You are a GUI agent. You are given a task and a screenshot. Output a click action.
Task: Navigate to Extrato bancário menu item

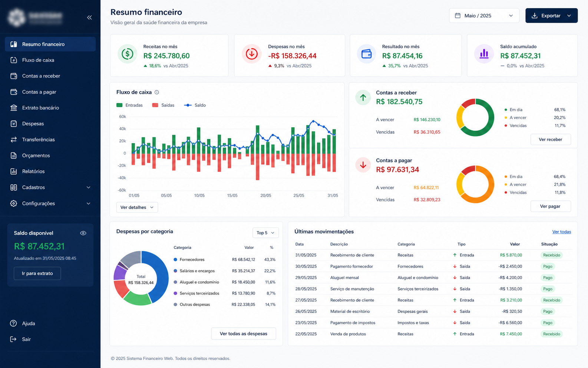[x=50, y=108]
